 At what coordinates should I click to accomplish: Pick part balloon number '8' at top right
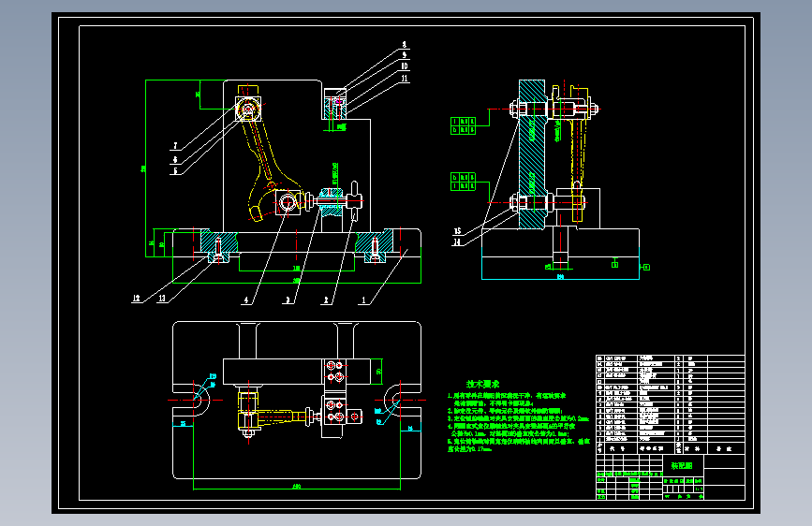tap(405, 45)
